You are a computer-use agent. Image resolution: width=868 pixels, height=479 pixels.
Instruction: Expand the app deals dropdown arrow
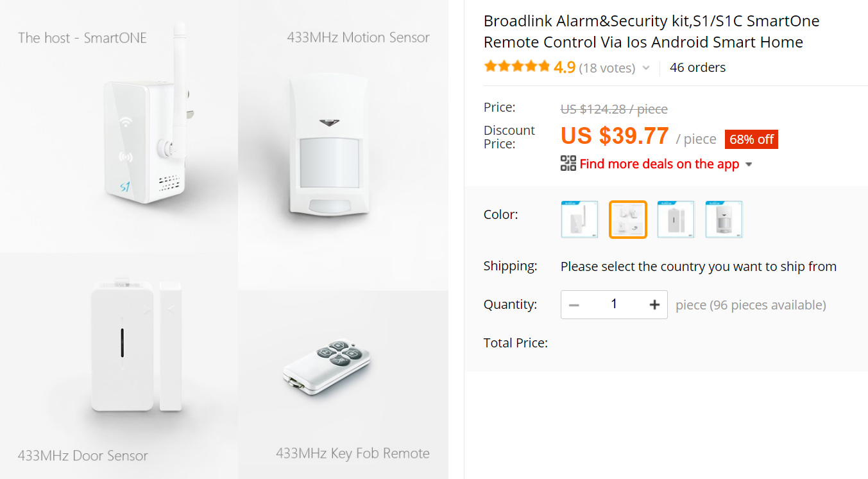(748, 164)
